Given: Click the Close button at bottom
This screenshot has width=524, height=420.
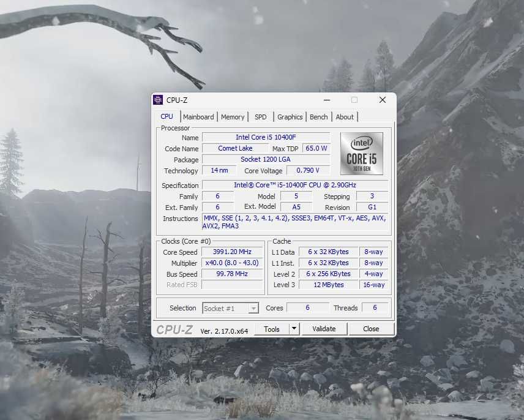Looking at the screenshot, I should coord(371,329).
